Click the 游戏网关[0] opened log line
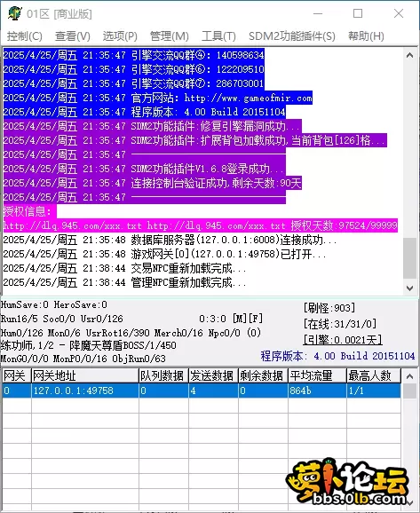This screenshot has width=420, height=513. pyautogui.click(x=164, y=254)
